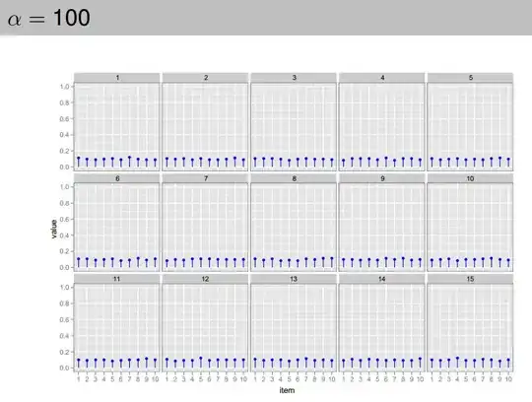Image resolution: width=532 pixels, height=402 pixels.
Task: Click the 'value' y-axis label
Action: pyautogui.click(x=53, y=230)
